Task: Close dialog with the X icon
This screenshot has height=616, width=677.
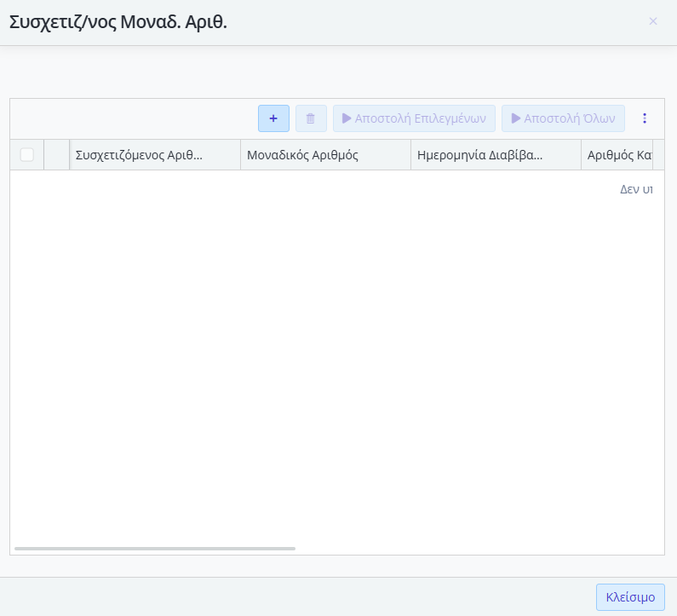Action: 653,21
